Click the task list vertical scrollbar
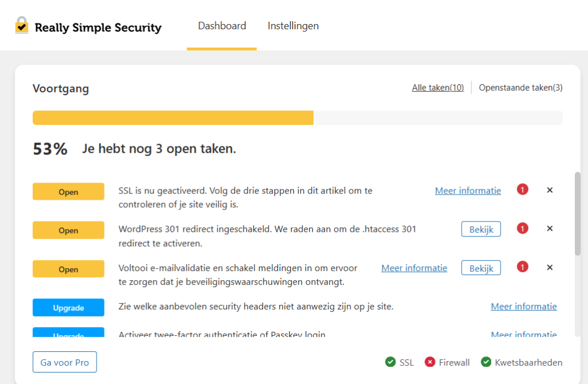Screen dimensions: 588x384 (x=578, y=212)
